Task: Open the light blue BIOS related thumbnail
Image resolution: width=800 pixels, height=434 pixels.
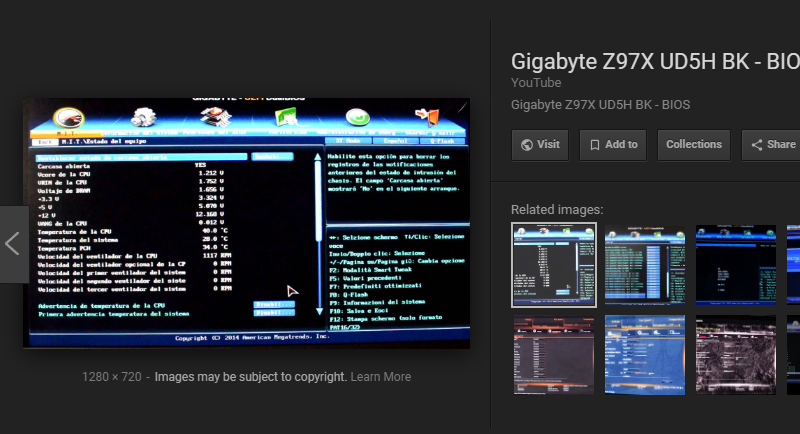Action: click(x=645, y=355)
